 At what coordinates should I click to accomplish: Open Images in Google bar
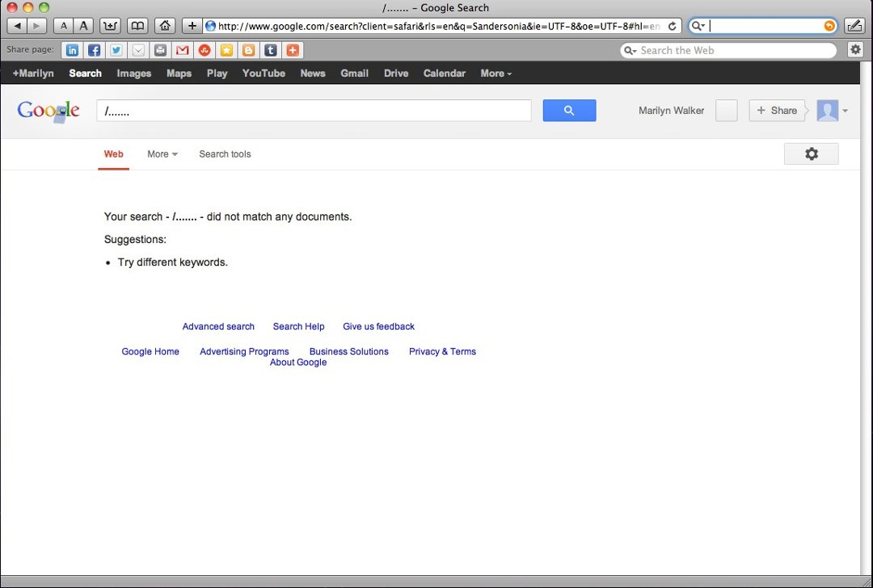click(133, 73)
